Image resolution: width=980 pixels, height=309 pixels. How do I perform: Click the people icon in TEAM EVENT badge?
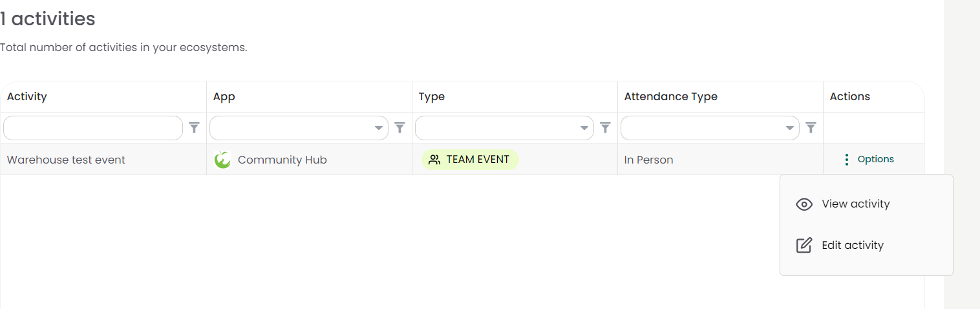(434, 160)
